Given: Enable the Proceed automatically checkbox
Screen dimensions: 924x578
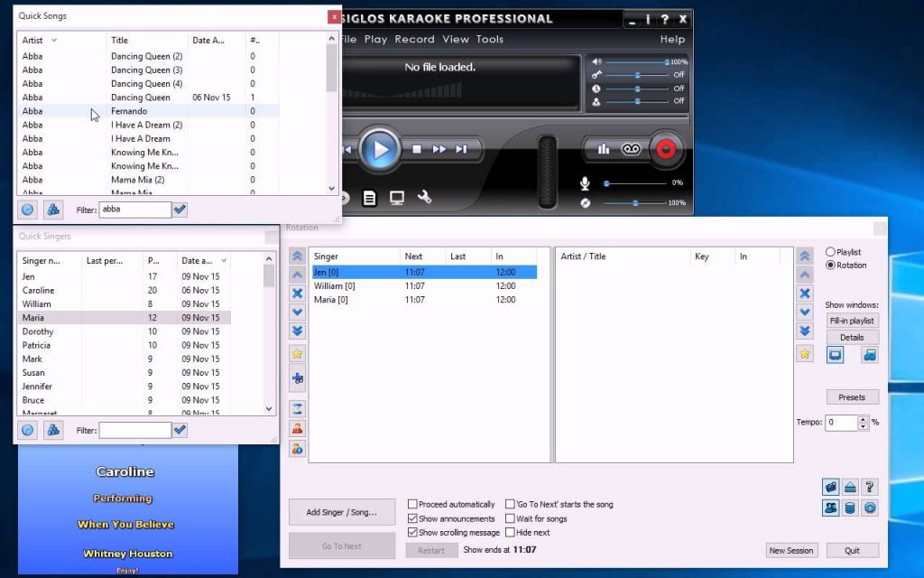Looking at the screenshot, I should pyautogui.click(x=412, y=504).
